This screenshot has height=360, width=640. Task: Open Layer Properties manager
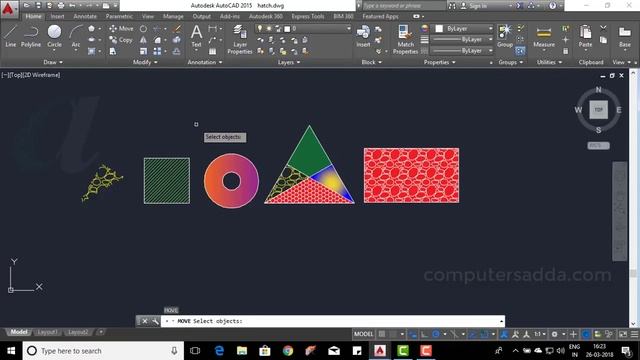coord(240,39)
